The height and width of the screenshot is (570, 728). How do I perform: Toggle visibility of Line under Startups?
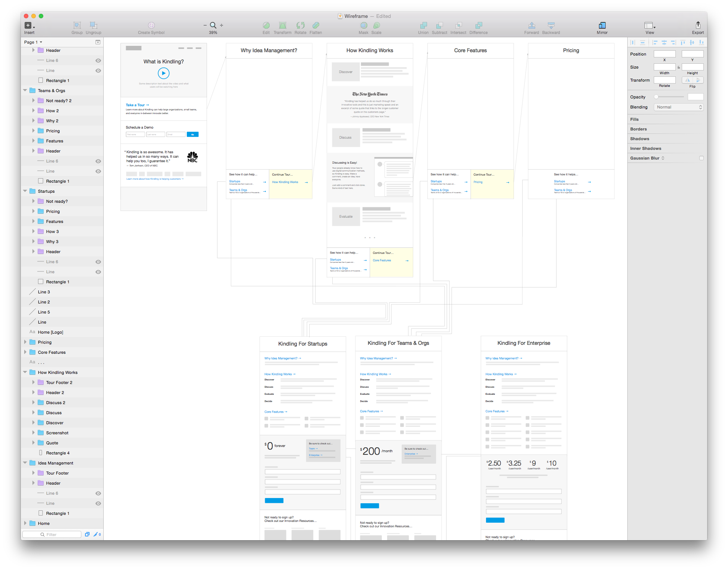pos(98,272)
